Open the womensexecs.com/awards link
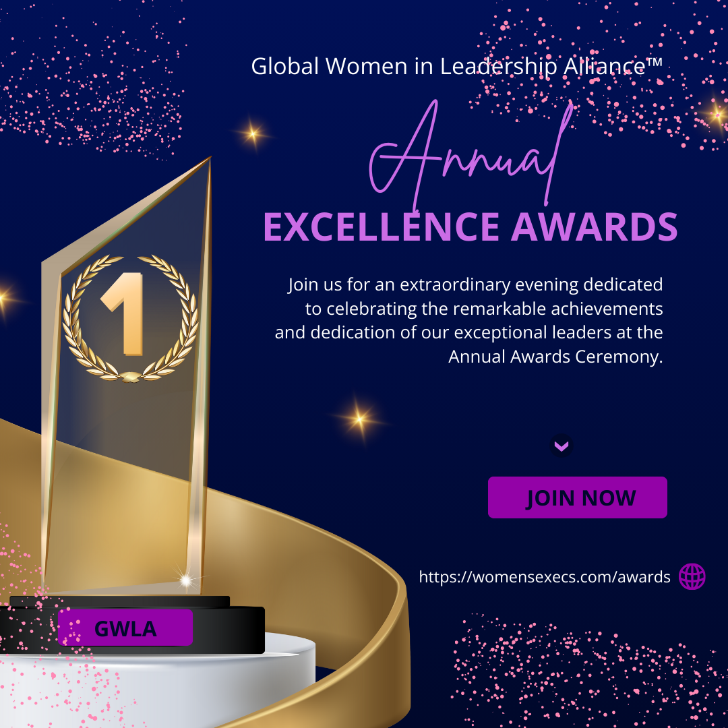This screenshot has height=728, width=728. (x=544, y=577)
